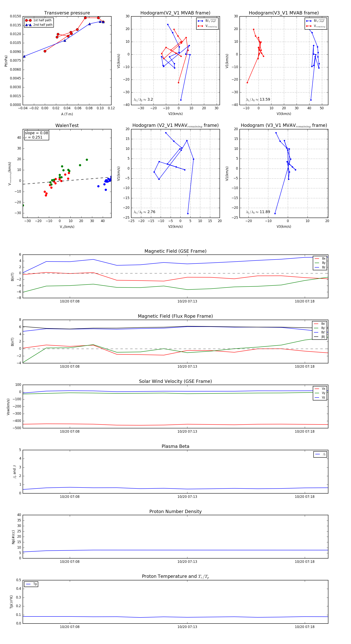Click the 'Hodogram(V3_V1 MVAB frame)' title
This screenshot has width=351, height=644.
[284, 13]
